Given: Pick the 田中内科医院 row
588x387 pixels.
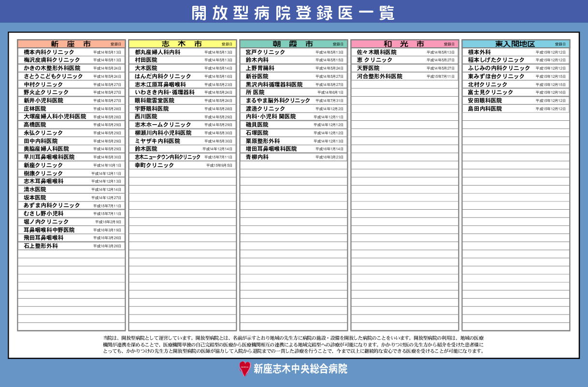Looking at the screenshot, I should tap(71, 141).
